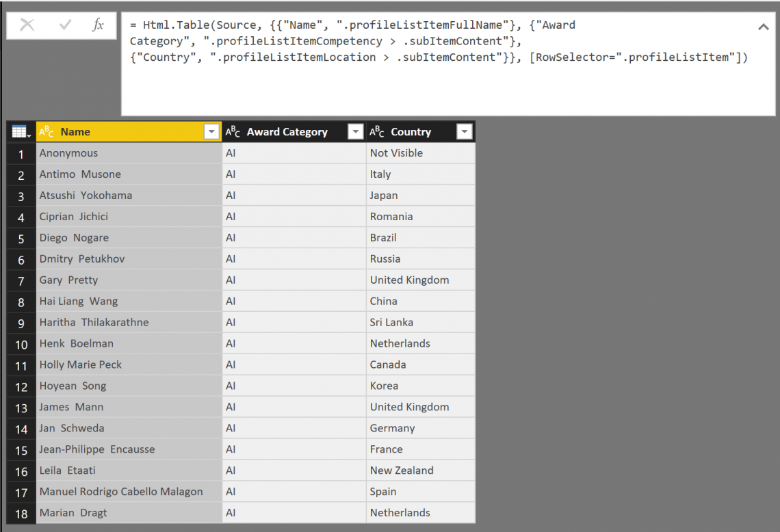
Task: Click 'United Kingdom' in James Mann's row
Action: pyautogui.click(x=420, y=407)
